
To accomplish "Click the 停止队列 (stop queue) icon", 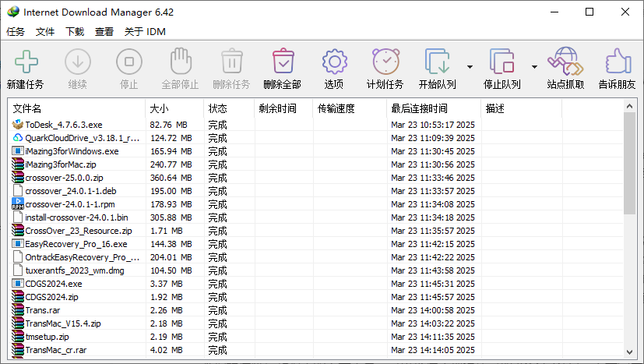I will pos(502,62).
